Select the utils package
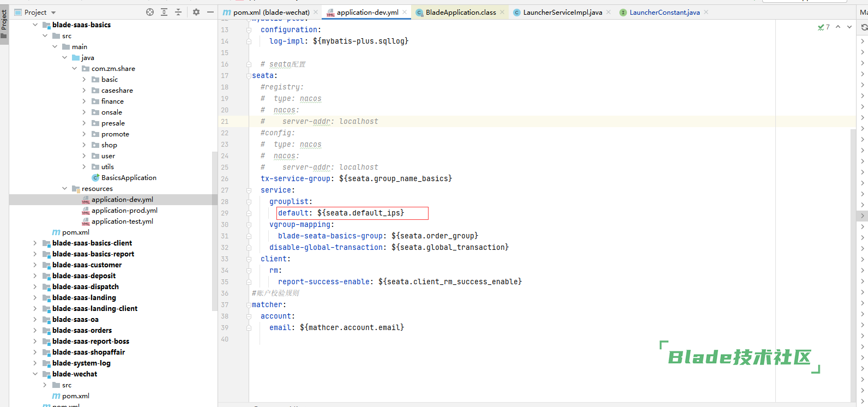 tap(107, 166)
